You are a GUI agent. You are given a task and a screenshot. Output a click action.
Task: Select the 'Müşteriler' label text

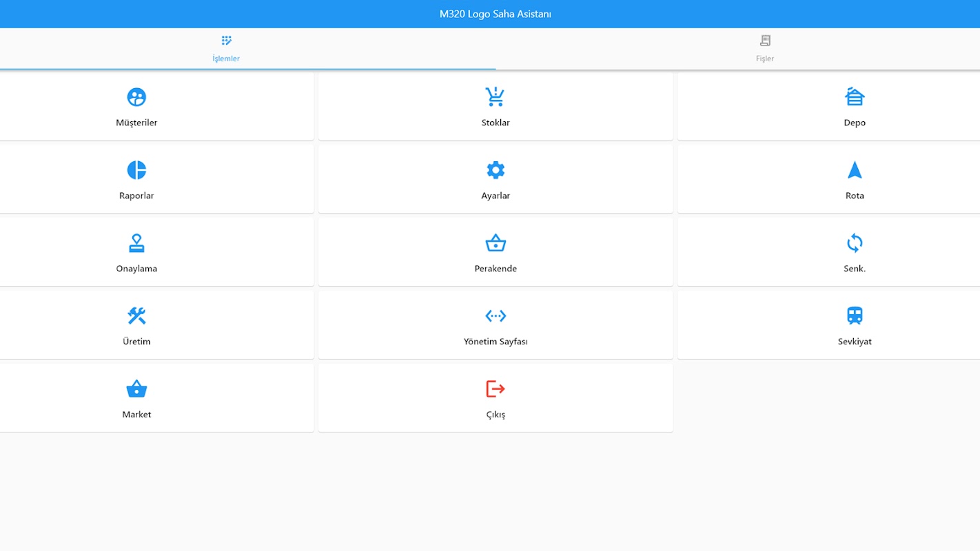(x=136, y=123)
